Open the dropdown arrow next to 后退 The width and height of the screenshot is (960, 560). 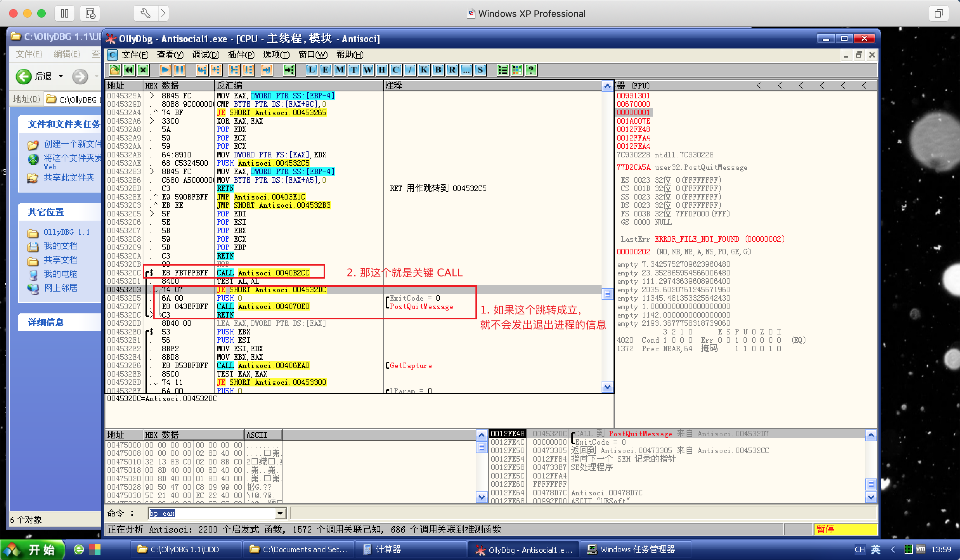[x=60, y=77]
